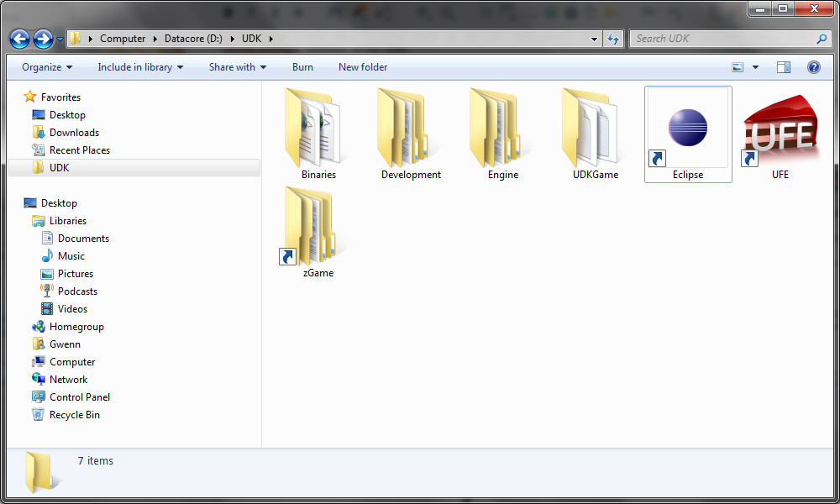This screenshot has width=840, height=504.
Task: Click the Search UDK field
Action: pos(722,39)
